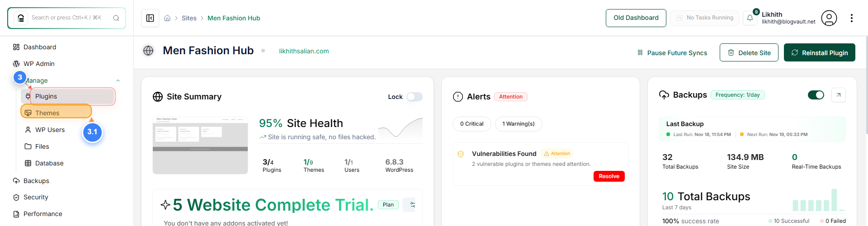Click the No Tasks Running button
This screenshot has width=868, height=226.
pos(704,18)
